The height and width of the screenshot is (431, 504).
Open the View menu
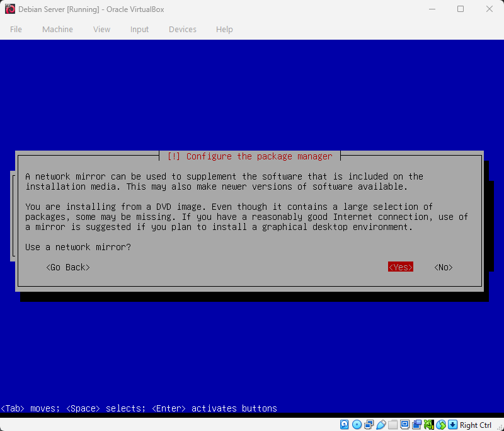click(x=101, y=29)
